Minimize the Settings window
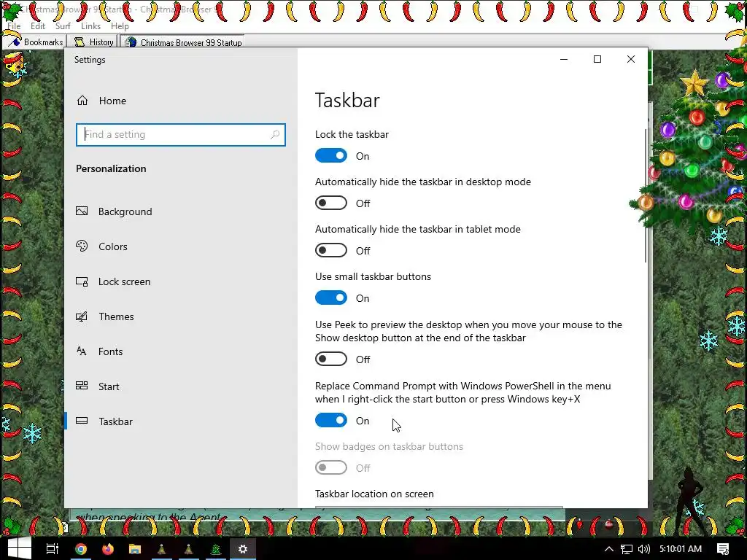The height and width of the screenshot is (560, 747). (x=564, y=59)
